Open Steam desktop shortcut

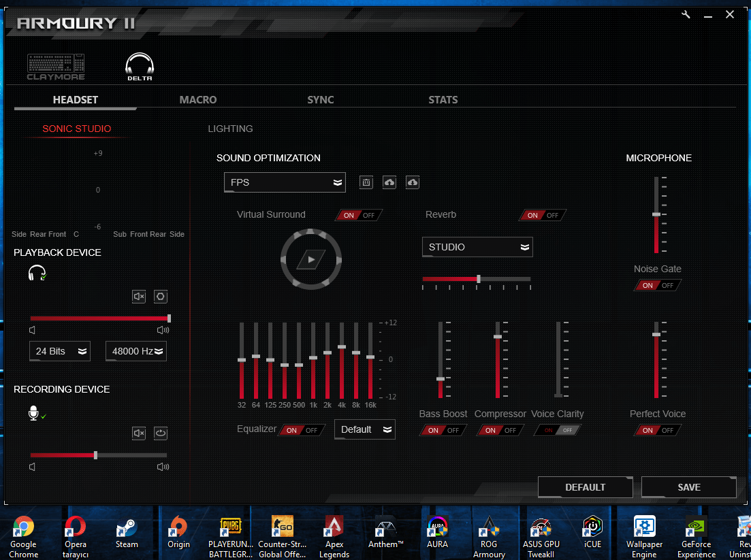point(127,532)
